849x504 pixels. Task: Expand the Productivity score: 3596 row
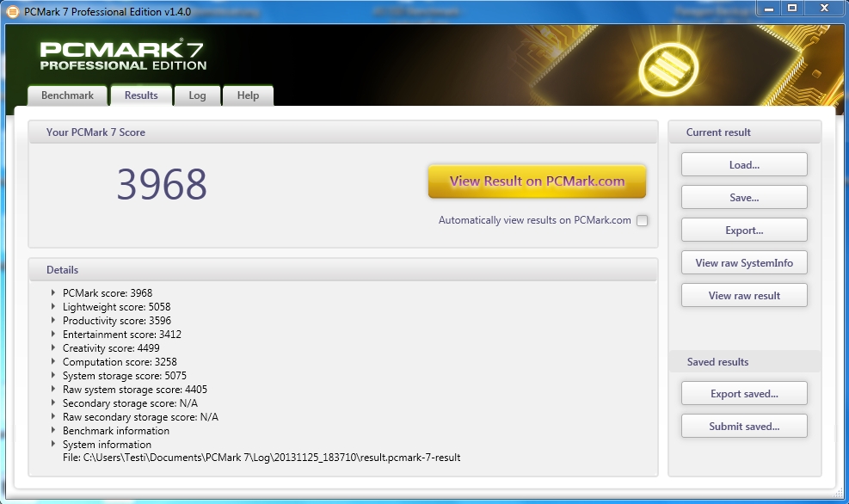point(53,320)
